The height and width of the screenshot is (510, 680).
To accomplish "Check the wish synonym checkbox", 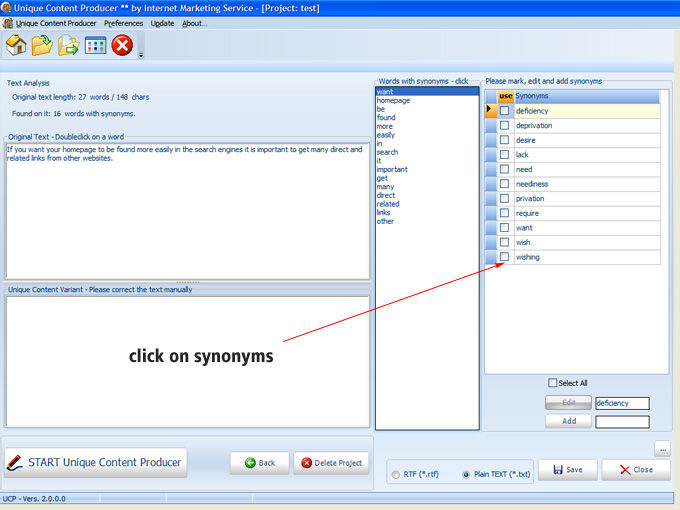I will click(504, 242).
